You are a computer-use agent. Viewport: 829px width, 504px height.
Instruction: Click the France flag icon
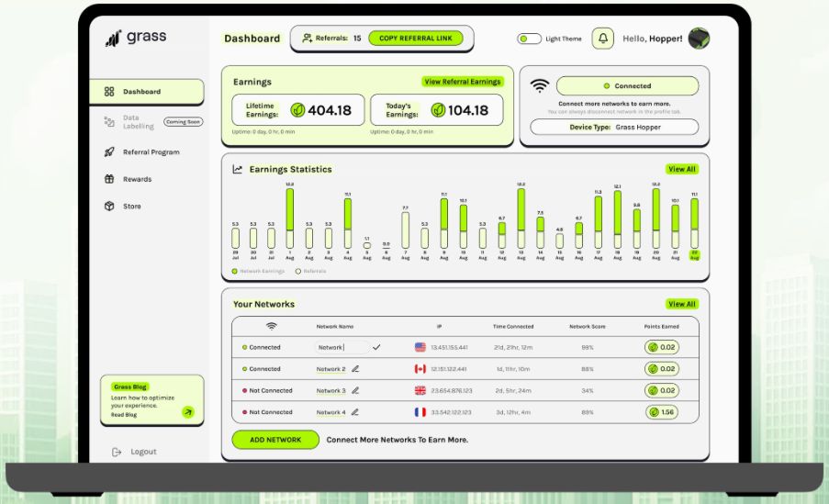[x=420, y=412]
